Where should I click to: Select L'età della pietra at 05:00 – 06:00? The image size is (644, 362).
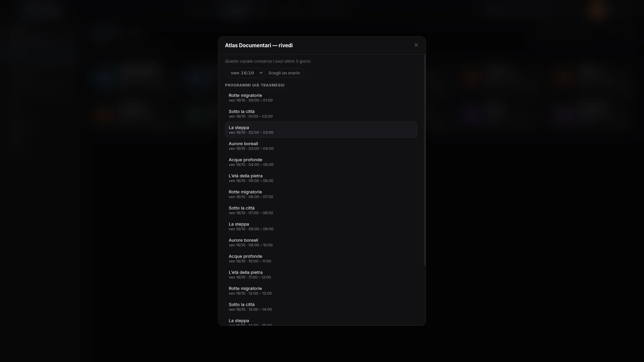[x=321, y=178]
